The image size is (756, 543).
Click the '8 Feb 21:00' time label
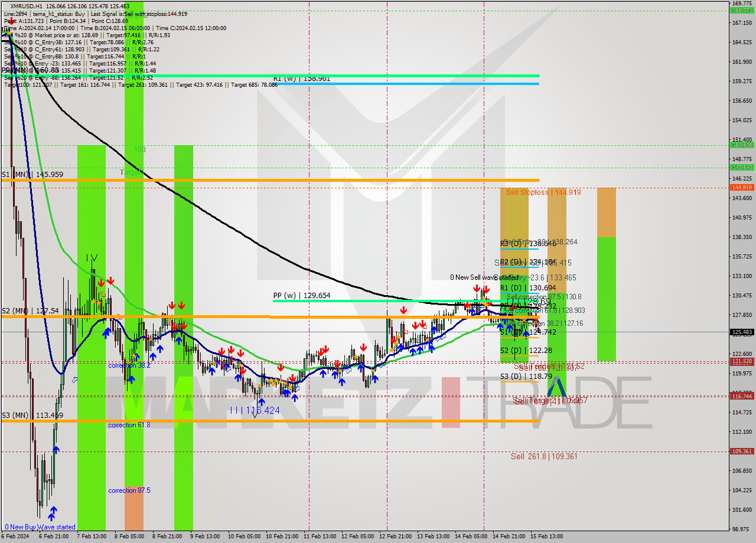pos(168,537)
